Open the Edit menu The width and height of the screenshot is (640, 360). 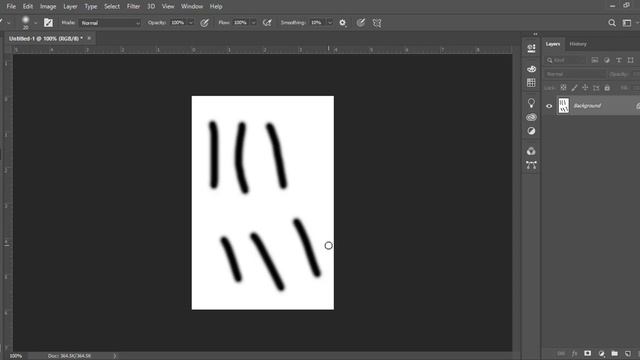(x=28, y=7)
